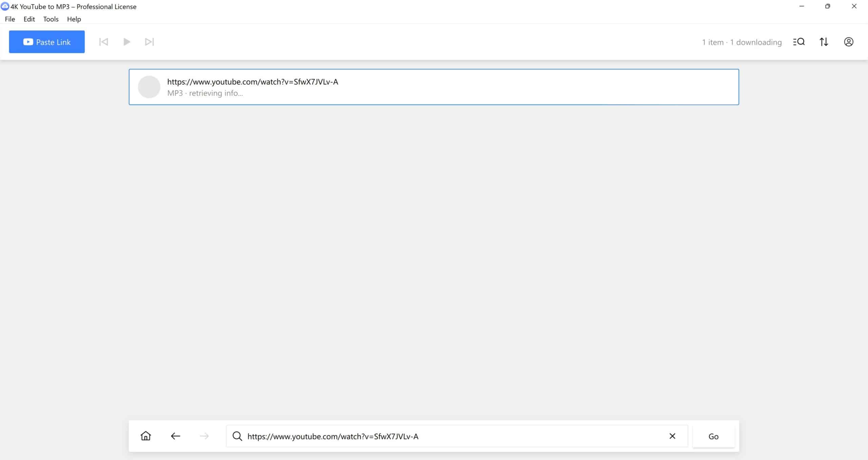Open the Tools menu
Screen dimensions: 868x460
coord(50,19)
